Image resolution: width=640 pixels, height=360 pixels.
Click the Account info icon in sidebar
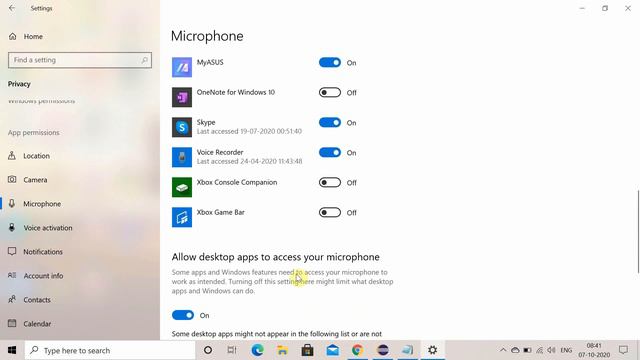(x=12, y=276)
